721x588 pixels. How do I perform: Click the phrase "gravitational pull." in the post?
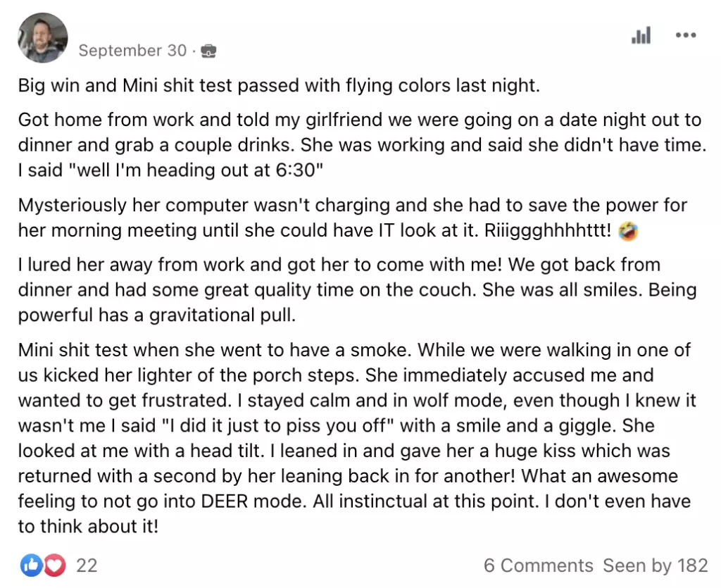(222, 315)
